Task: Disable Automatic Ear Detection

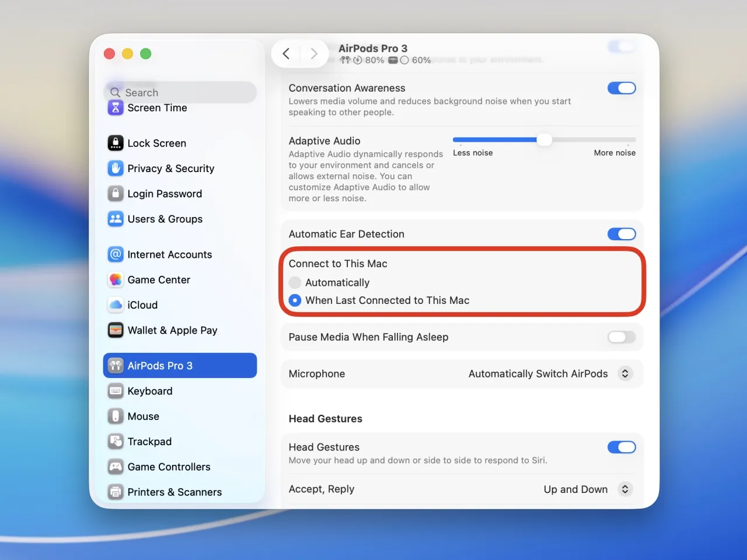Action: point(622,234)
